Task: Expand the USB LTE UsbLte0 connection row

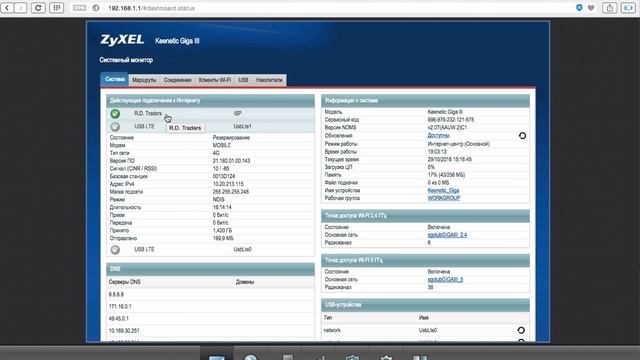Action: pyautogui.click(x=211, y=250)
